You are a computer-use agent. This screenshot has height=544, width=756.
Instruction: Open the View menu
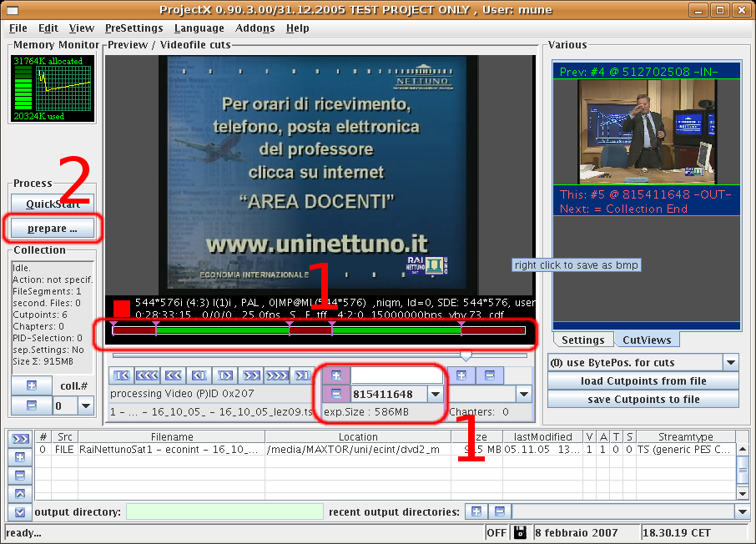(x=82, y=28)
